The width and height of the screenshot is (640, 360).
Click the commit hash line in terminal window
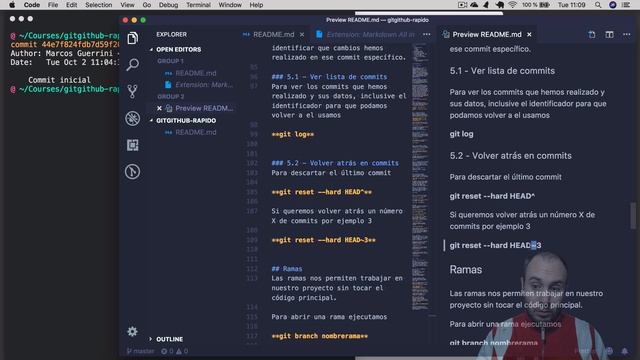(64, 44)
